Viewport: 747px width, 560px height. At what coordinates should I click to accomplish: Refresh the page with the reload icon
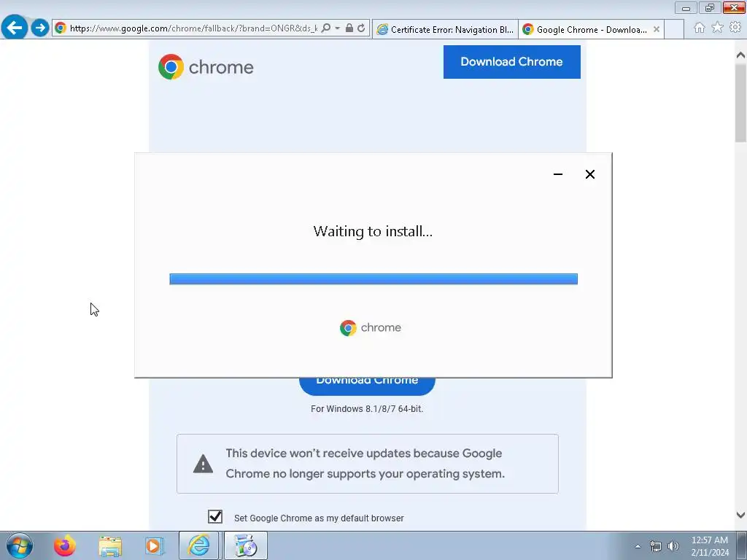click(361, 28)
